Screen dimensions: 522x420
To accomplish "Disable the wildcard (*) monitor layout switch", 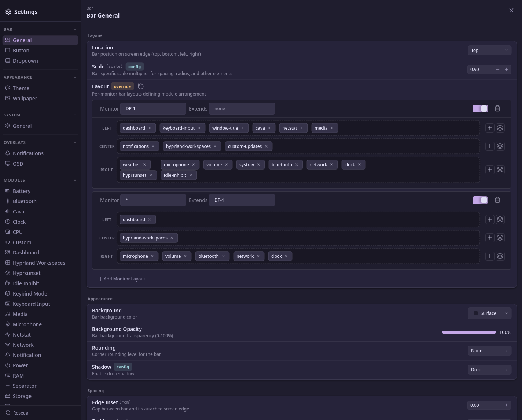I will click(x=480, y=200).
